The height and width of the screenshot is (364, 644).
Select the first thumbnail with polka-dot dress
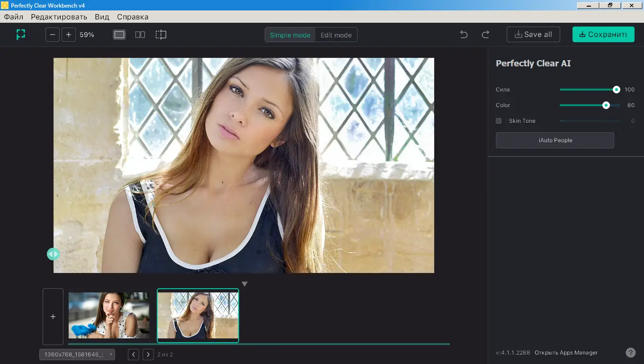tap(109, 315)
